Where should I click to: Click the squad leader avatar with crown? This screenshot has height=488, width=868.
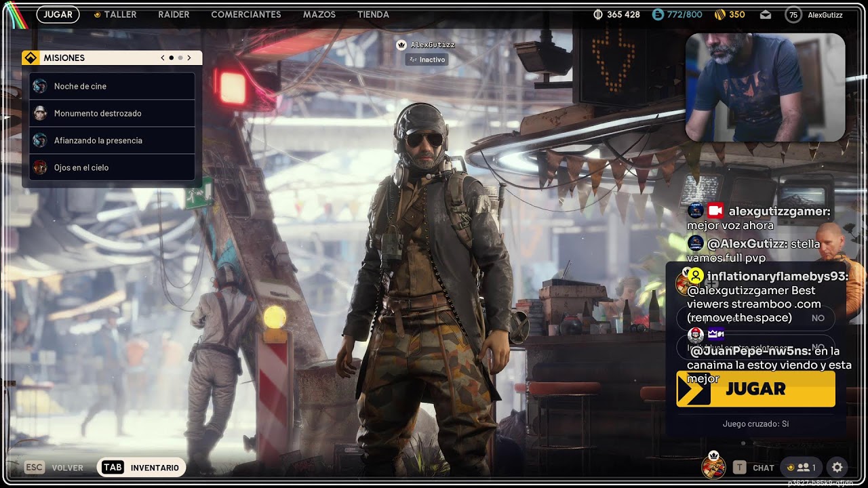pos(713,465)
